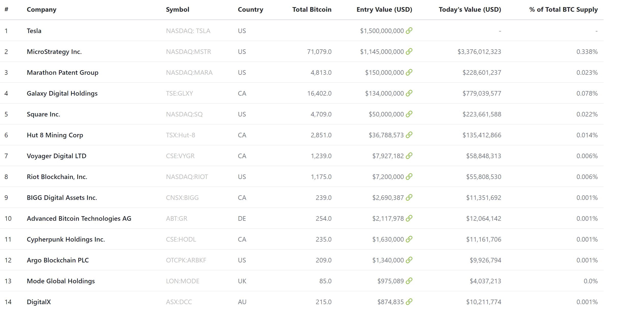Open the Hut 8 Mining Corp source link icon
The width and height of the screenshot is (644, 310).
409,135
